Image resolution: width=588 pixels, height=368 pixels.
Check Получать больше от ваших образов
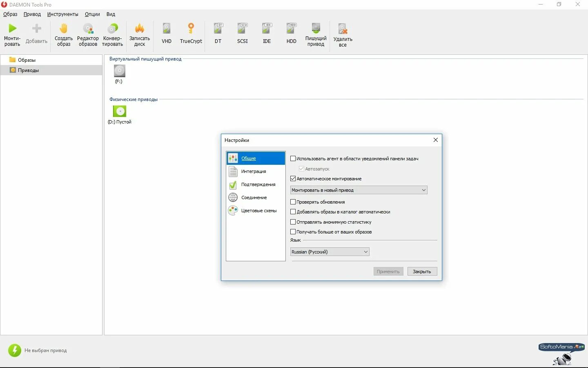[293, 232]
